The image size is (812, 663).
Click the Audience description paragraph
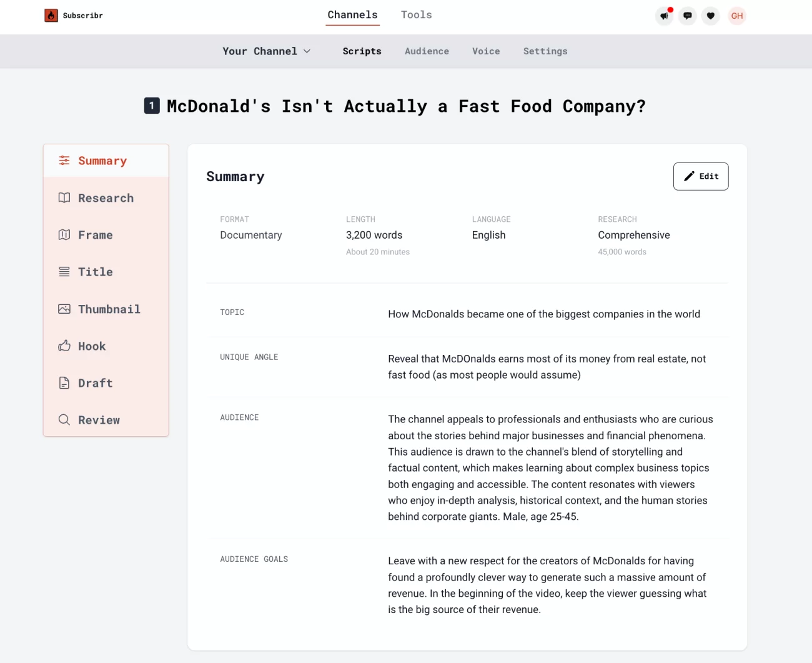pos(550,467)
